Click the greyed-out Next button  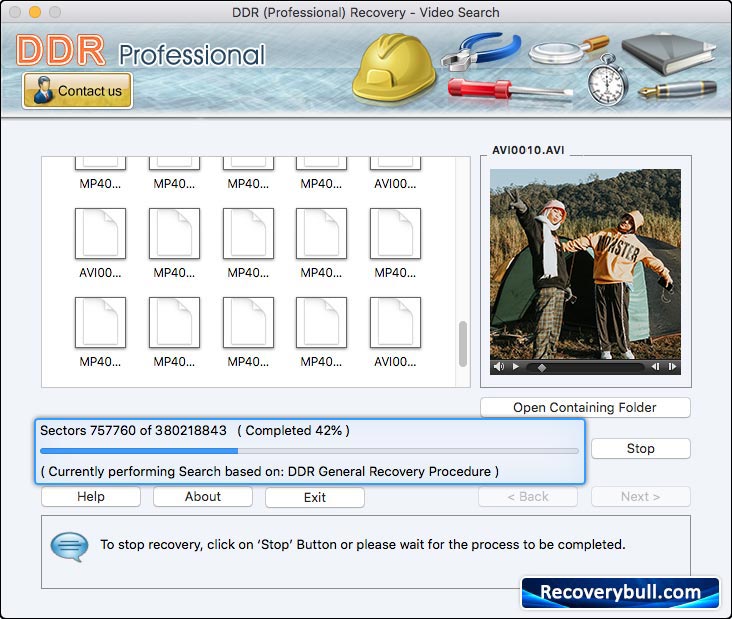tap(640, 497)
